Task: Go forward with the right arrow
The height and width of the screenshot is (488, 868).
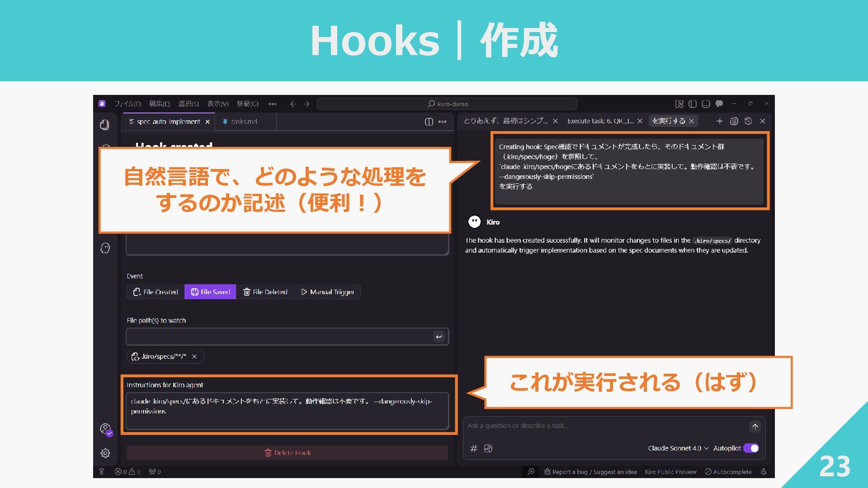Action: point(307,104)
